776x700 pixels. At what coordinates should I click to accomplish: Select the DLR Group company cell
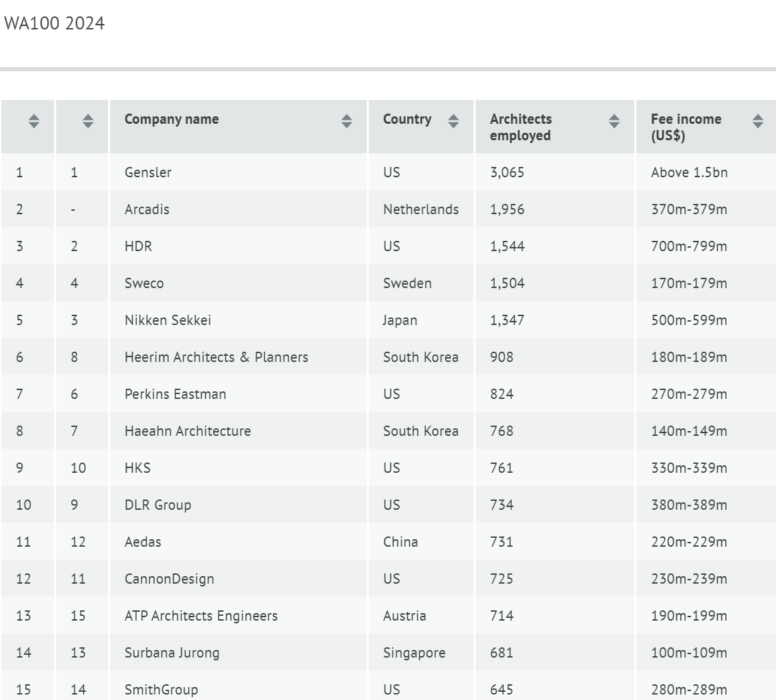[x=239, y=504]
